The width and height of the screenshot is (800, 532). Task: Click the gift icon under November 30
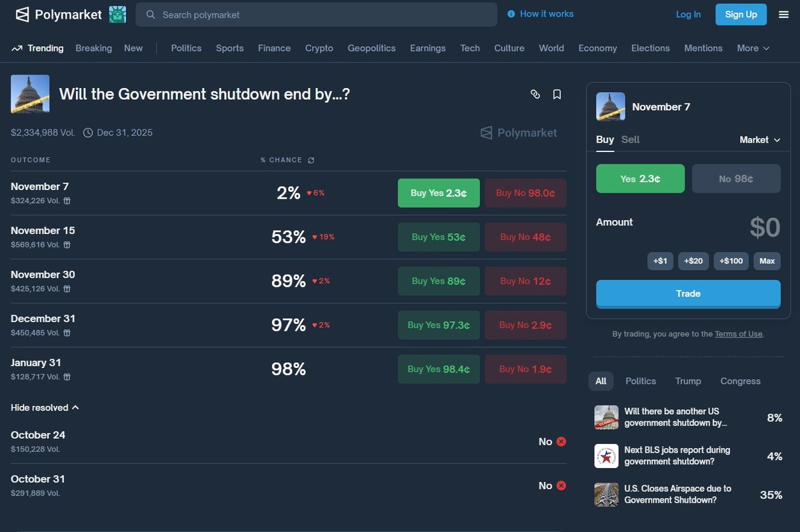click(67, 289)
